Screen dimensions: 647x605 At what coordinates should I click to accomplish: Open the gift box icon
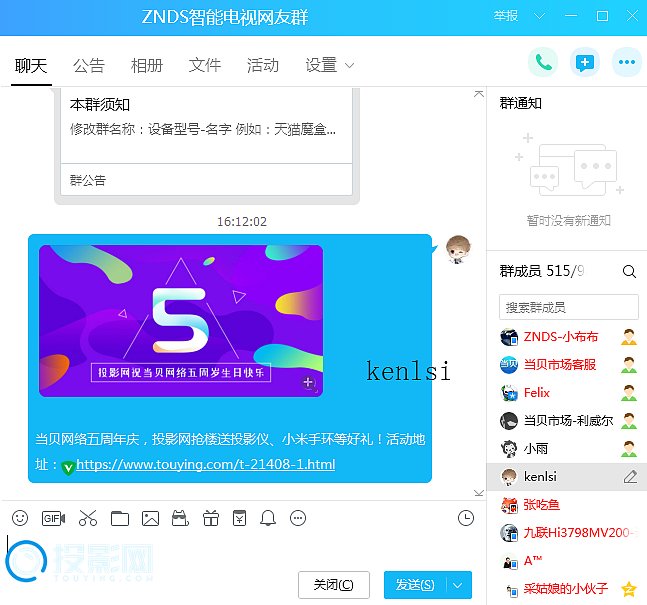[x=210, y=518]
